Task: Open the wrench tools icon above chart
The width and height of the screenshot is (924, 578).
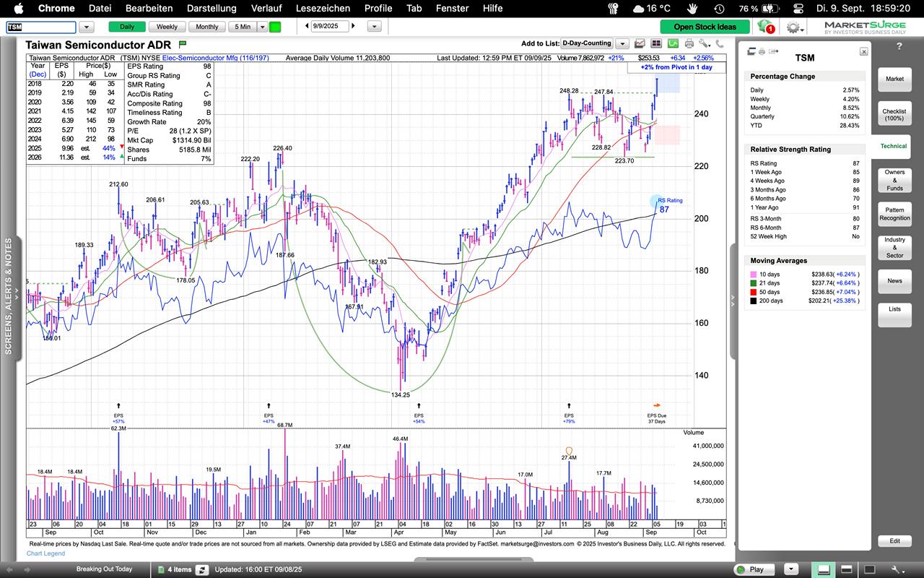Action: pos(705,44)
